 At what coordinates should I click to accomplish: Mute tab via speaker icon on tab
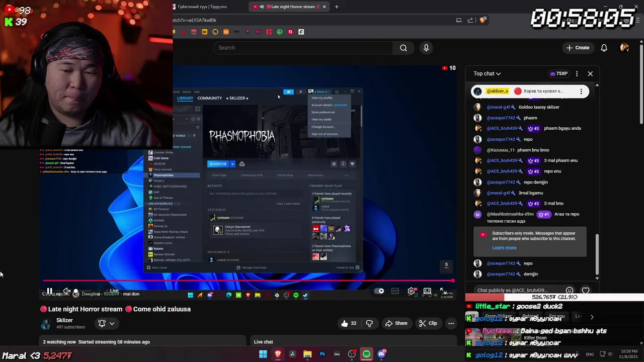click(262, 7)
